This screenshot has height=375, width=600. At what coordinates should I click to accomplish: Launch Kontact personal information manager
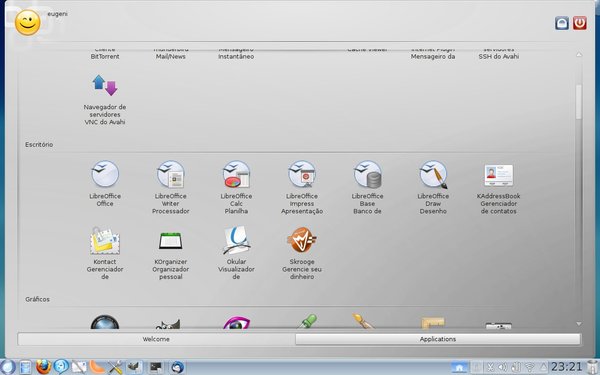click(105, 253)
